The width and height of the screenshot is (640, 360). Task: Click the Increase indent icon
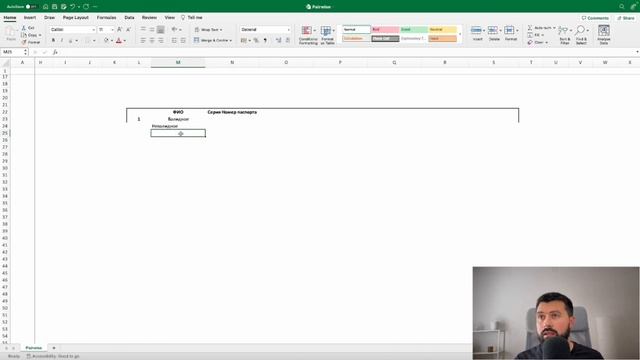pos(183,40)
